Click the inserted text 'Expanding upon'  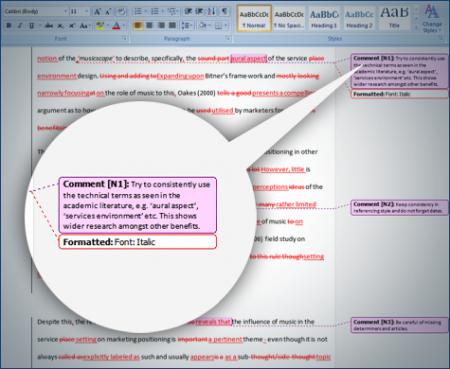180,76
